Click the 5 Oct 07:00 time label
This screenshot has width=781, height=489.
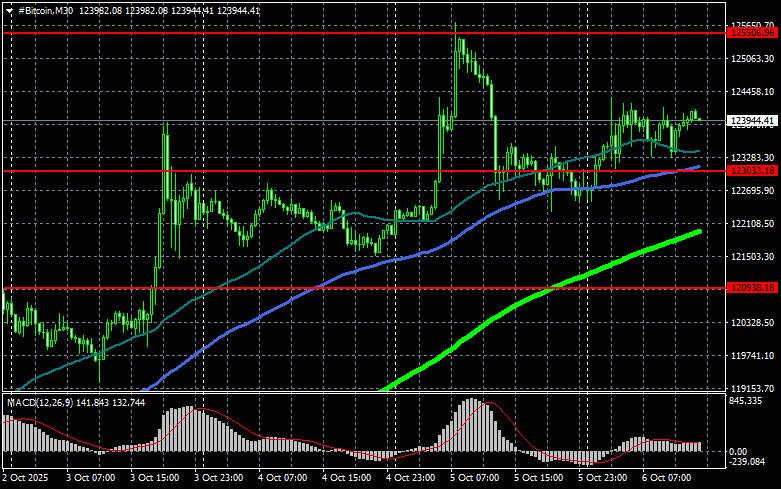475,479
